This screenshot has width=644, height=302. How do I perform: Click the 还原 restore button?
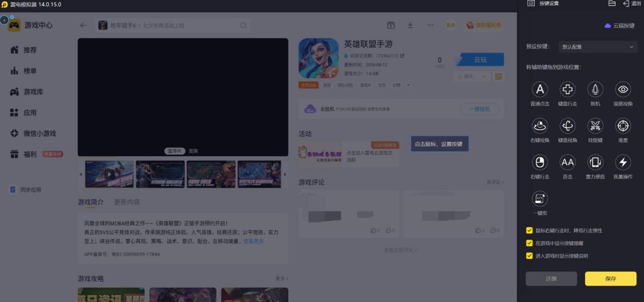[x=551, y=279]
